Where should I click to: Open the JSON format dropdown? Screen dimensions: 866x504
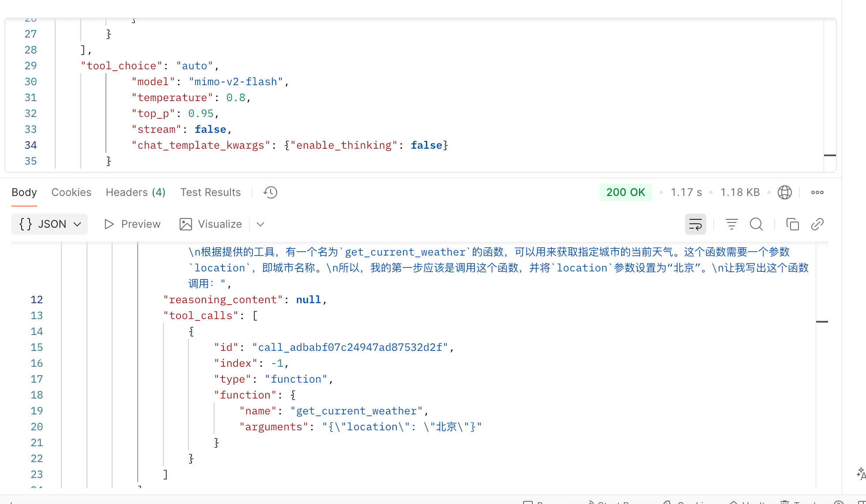pos(50,224)
